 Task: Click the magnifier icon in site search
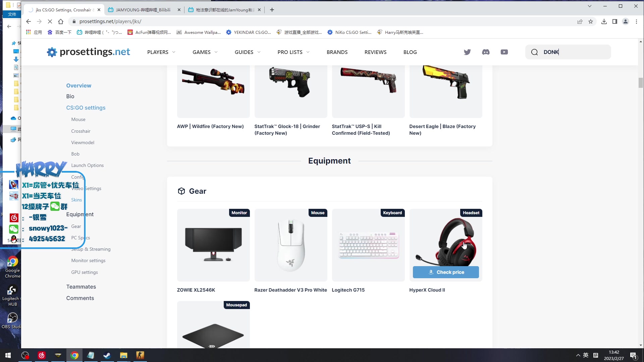click(535, 52)
